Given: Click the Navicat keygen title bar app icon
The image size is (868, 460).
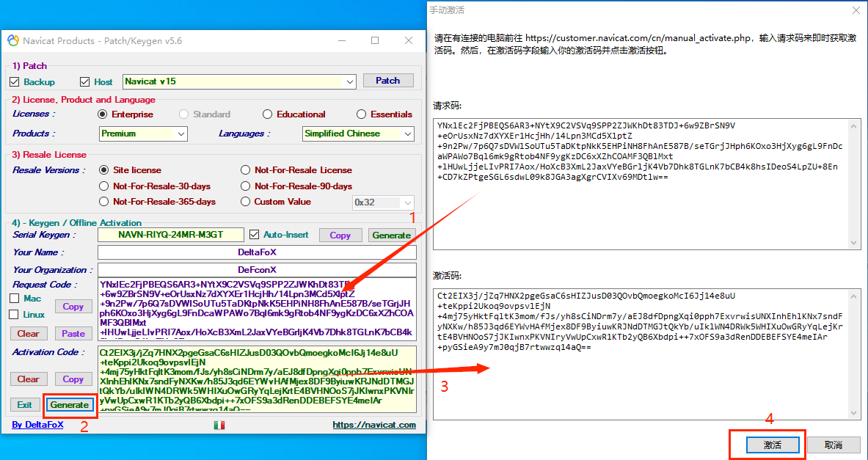Looking at the screenshot, I should [12, 41].
